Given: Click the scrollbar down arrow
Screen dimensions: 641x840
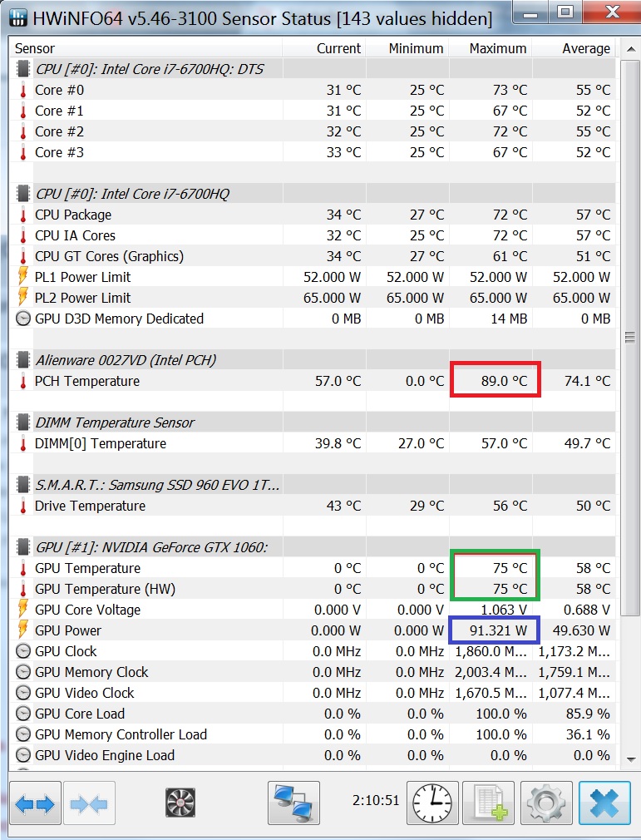Looking at the screenshot, I should 631,759.
